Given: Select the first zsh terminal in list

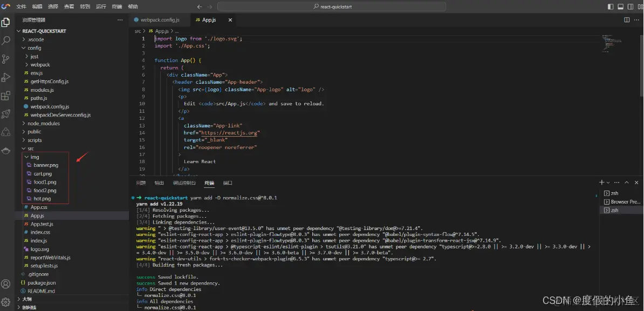Looking at the screenshot, I should [x=621, y=193].
